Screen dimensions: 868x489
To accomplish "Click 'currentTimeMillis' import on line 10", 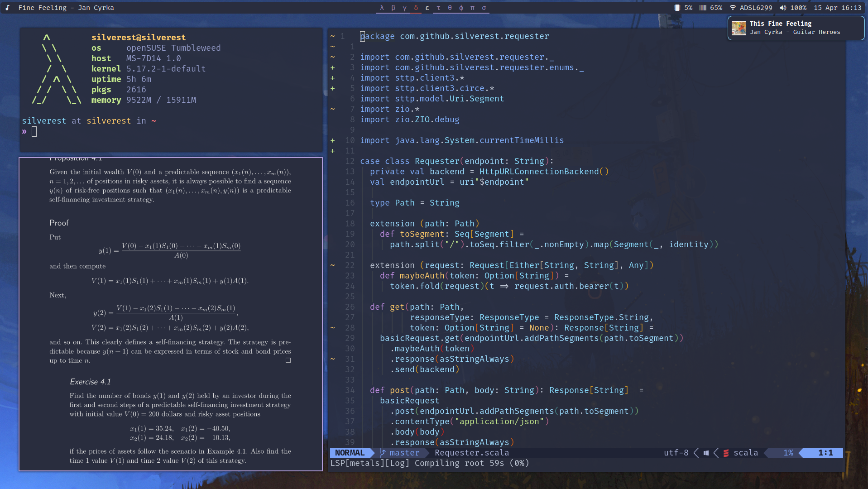I will tap(522, 140).
